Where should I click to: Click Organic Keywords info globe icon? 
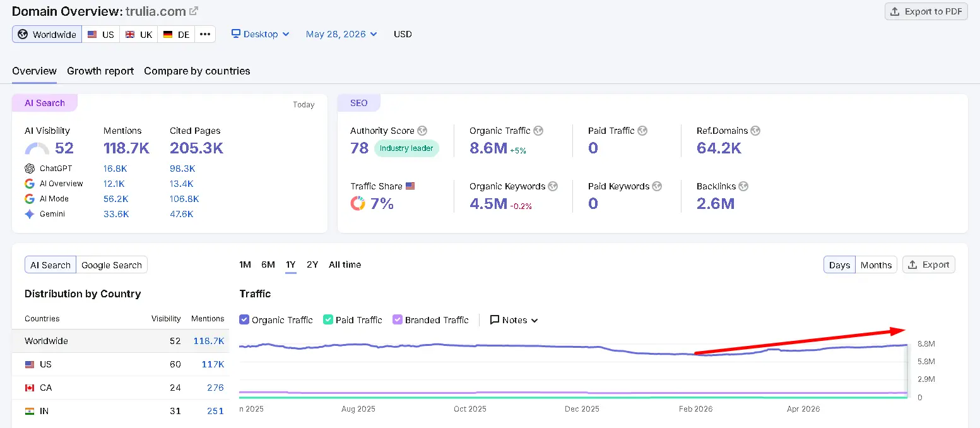(x=553, y=186)
